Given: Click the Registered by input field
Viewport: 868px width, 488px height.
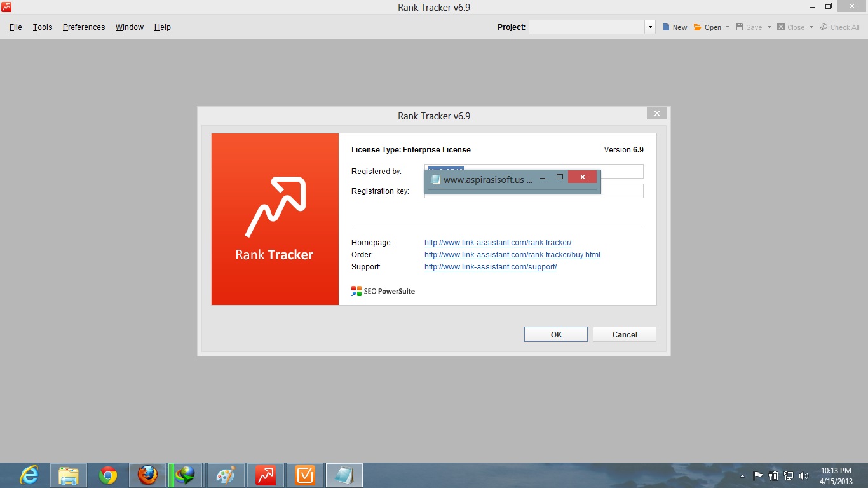Looking at the screenshot, I should pyautogui.click(x=534, y=172).
